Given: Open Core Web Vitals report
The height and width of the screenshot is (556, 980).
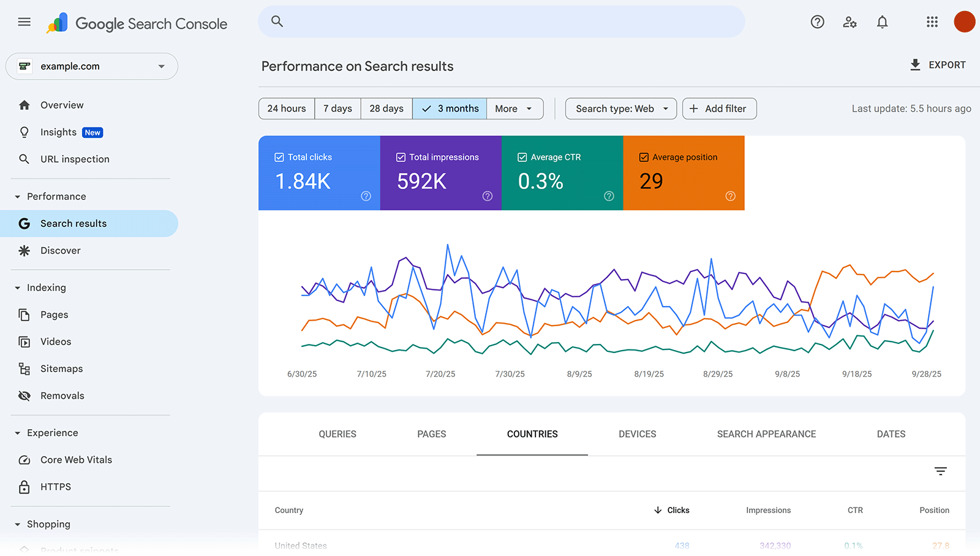Looking at the screenshot, I should point(76,459).
